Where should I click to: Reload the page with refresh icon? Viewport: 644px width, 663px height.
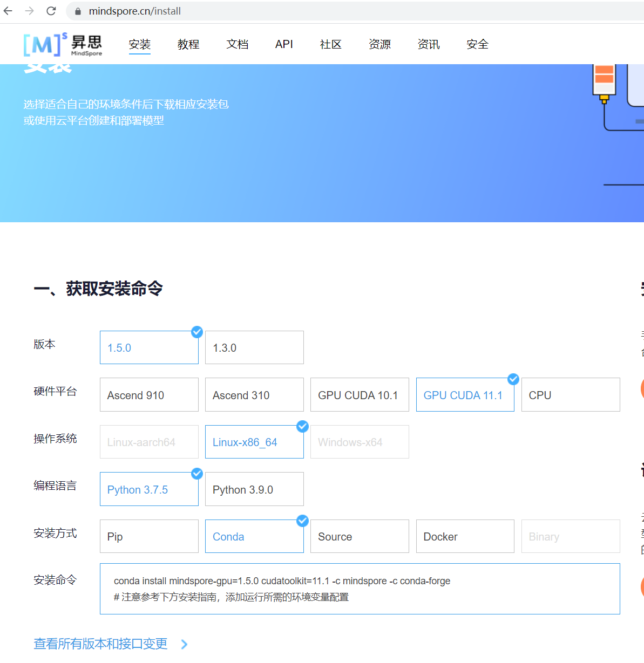tap(51, 11)
